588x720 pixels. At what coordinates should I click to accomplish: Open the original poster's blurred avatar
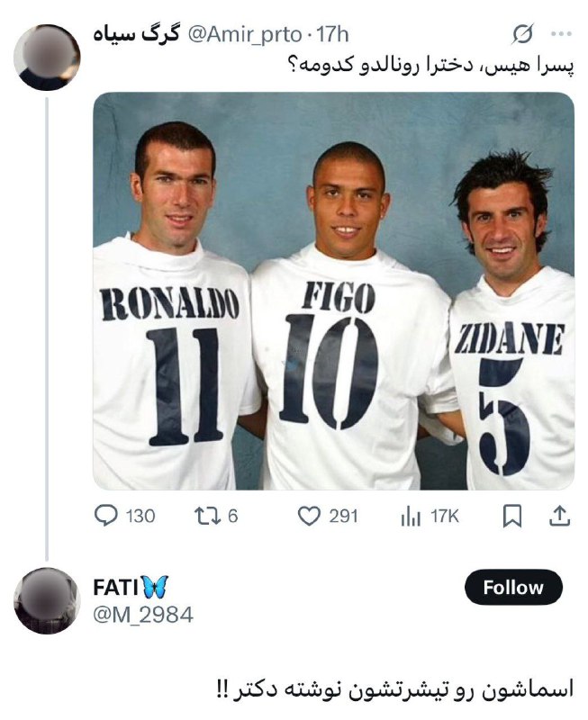[x=47, y=58]
